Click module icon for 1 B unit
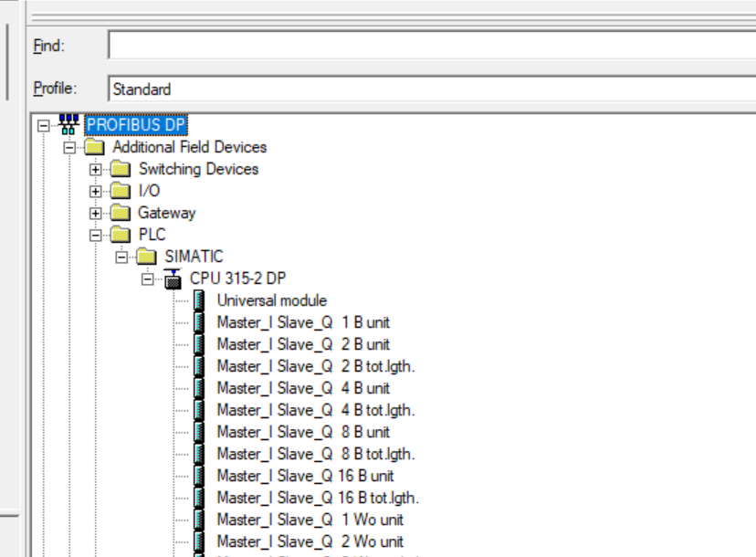Screen dimensions: 756x557 (199, 322)
